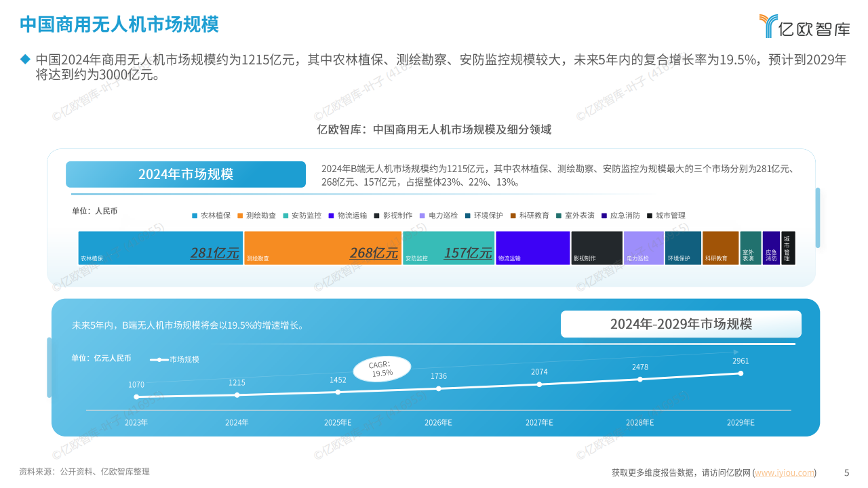Click chart heading 亿欧智库：中国商用无人机市场规模及细分领域

coord(434,129)
